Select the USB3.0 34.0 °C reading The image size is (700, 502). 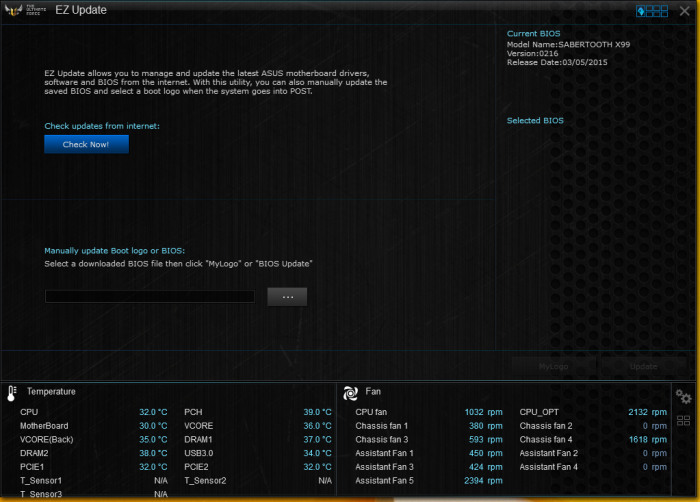coord(317,453)
